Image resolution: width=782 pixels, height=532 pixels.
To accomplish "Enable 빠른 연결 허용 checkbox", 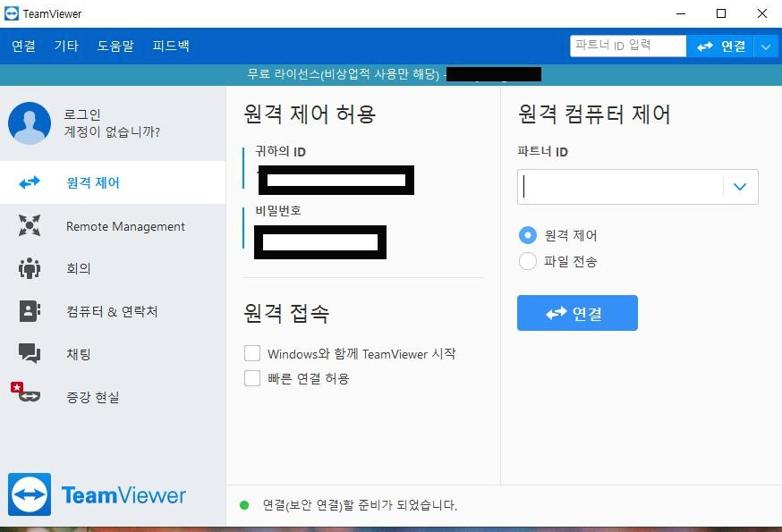I will click(252, 378).
